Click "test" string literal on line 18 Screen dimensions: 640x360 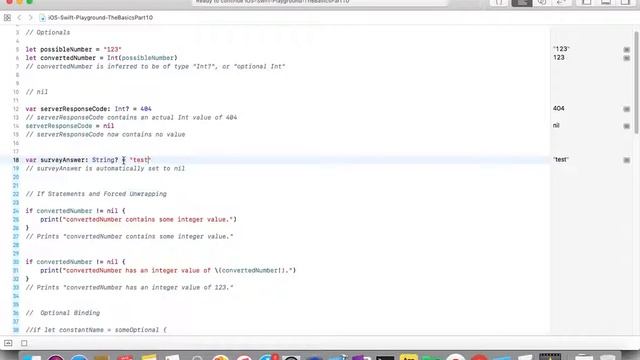click(x=140, y=160)
